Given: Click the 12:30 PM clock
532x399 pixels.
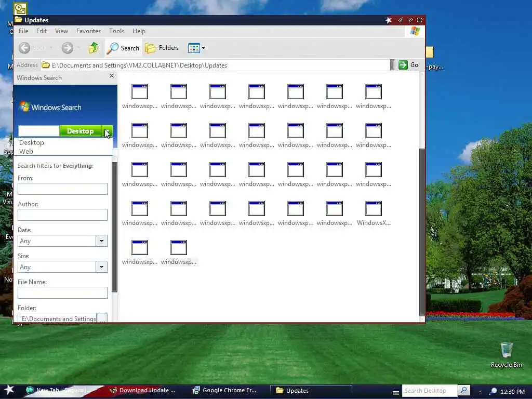Looking at the screenshot, I should pyautogui.click(x=512, y=392).
